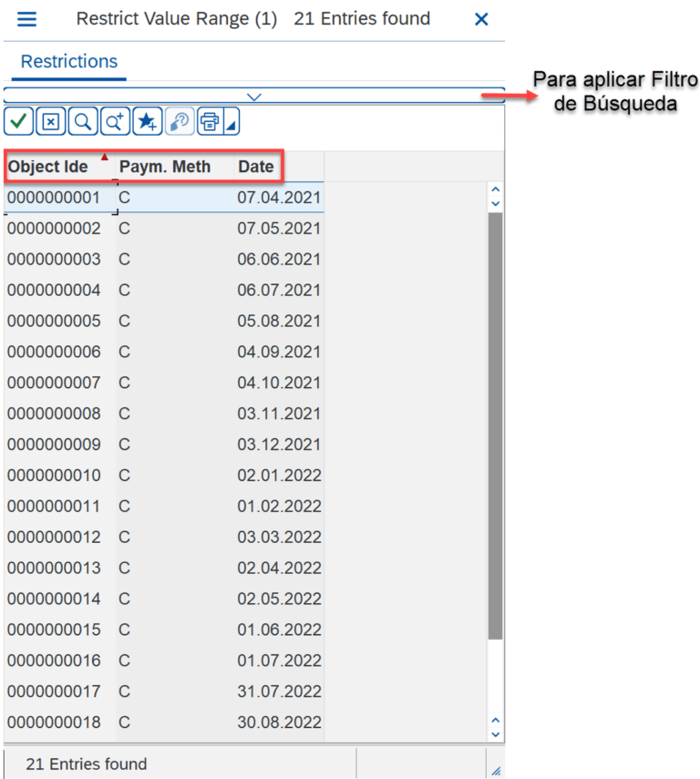Open the print options dropdown arrow

[x=232, y=123]
